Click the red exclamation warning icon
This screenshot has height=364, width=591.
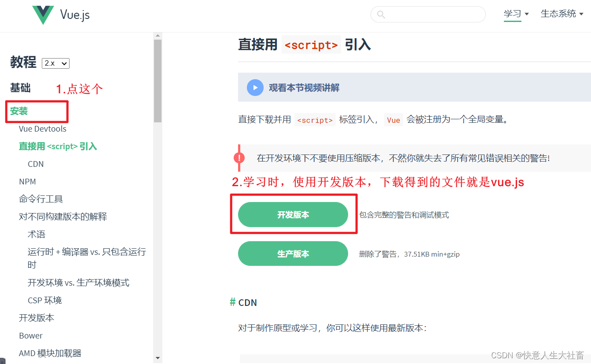(x=239, y=158)
